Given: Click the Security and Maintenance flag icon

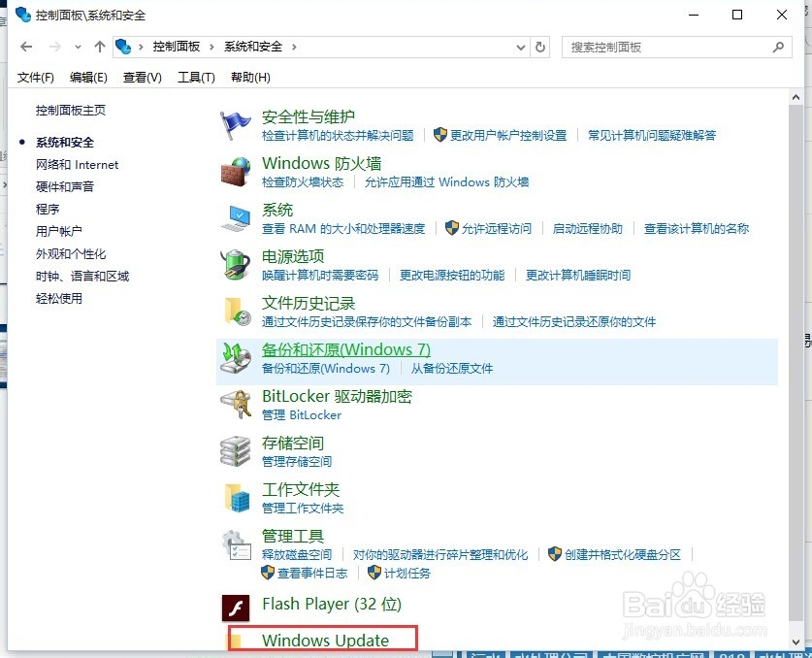Looking at the screenshot, I should click(x=234, y=125).
